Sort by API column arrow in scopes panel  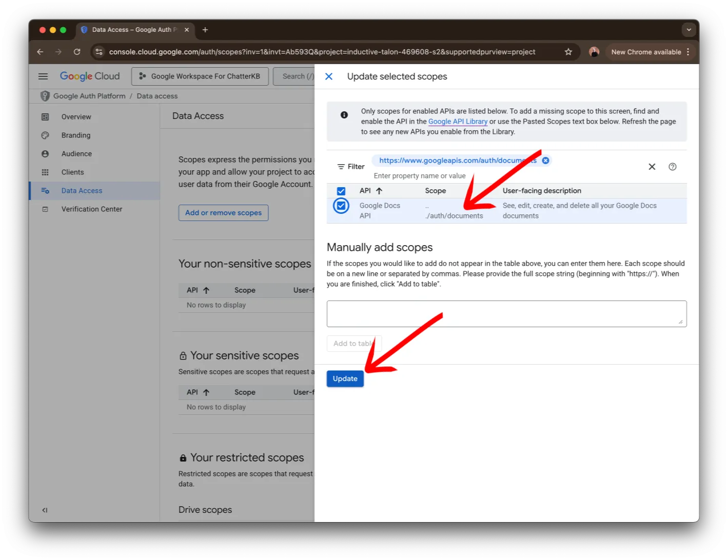(379, 191)
